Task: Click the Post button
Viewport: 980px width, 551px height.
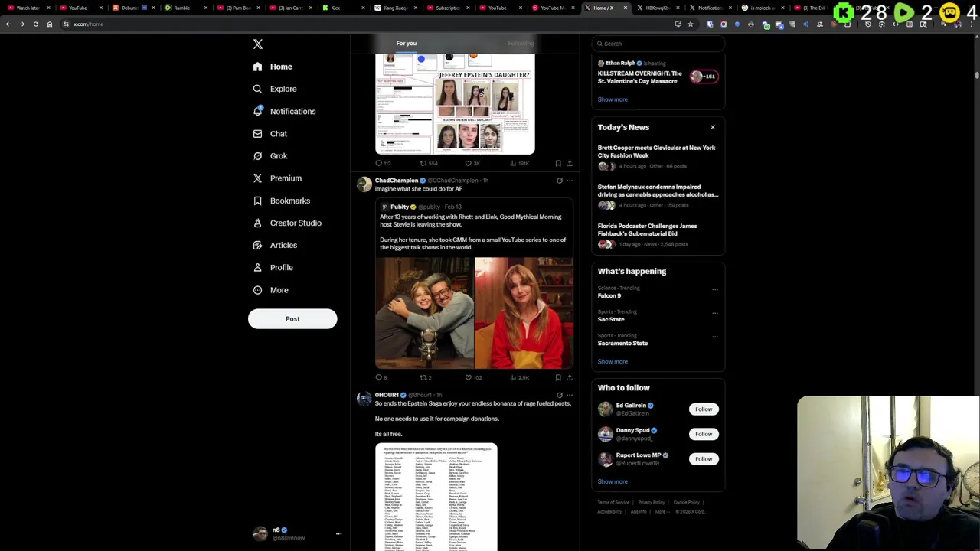Action: tap(292, 319)
